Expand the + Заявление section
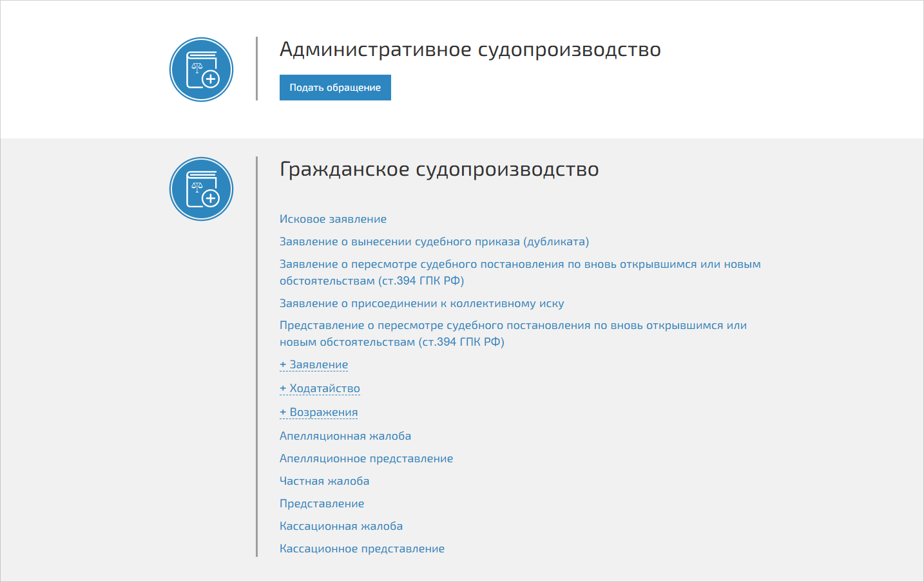Screen dimensions: 924x582 point(314,364)
